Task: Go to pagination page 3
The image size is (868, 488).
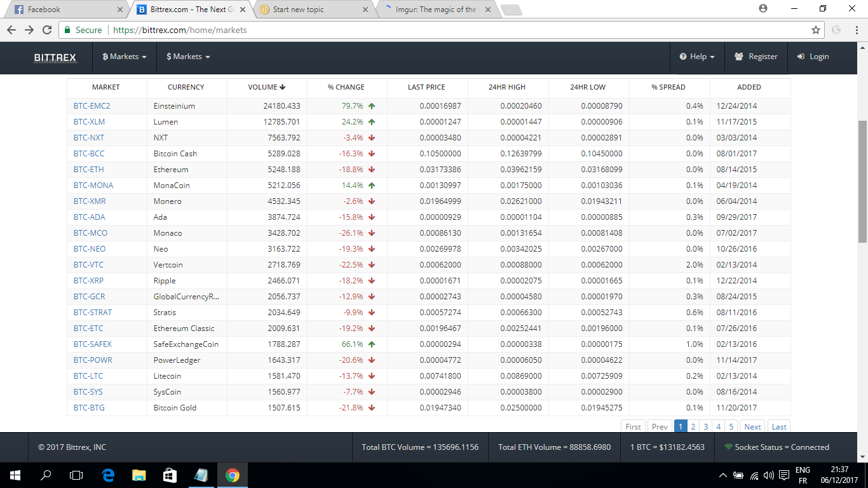Action: point(706,426)
